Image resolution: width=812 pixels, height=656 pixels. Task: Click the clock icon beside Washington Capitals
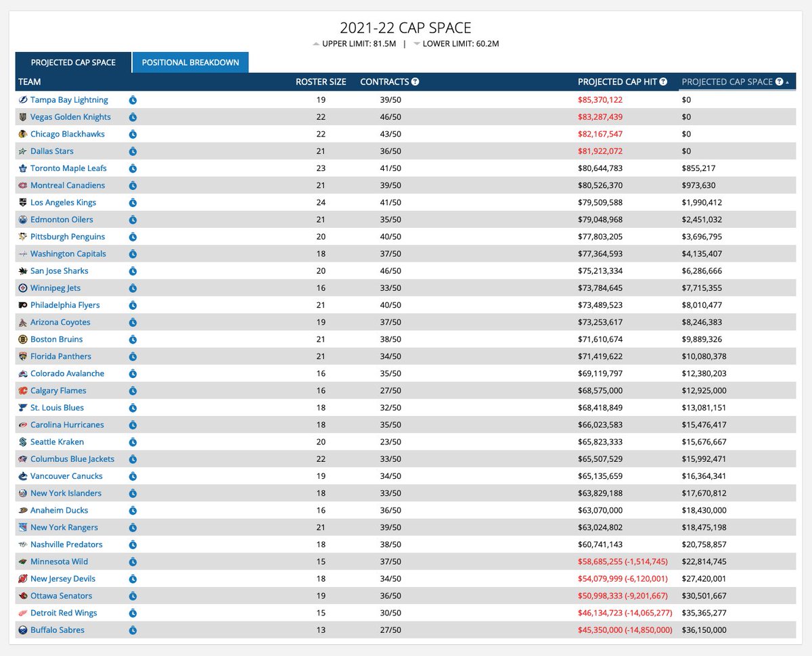133,254
